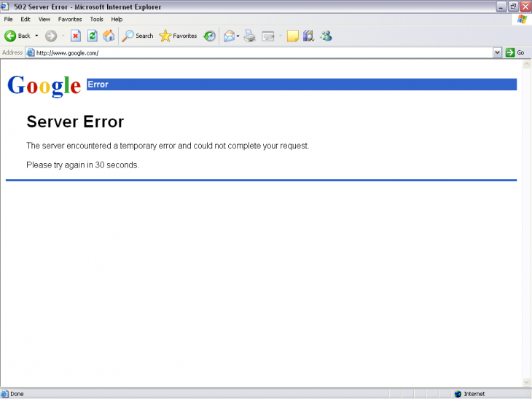532x399 pixels.
Task: Close the Internet Explorer window
Action: click(x=525, y=7)
